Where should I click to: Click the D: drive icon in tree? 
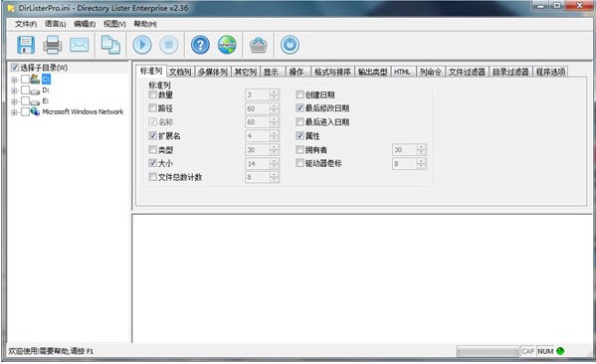36,91
